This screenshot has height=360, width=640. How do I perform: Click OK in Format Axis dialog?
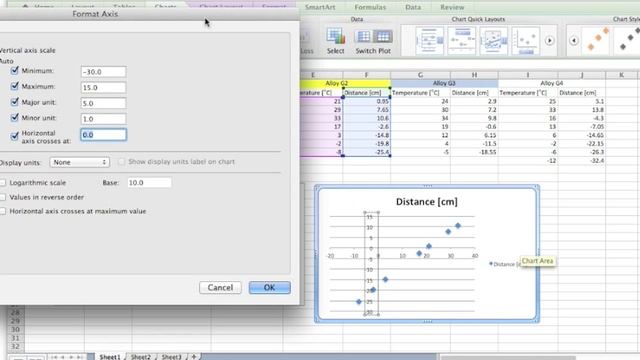[269, 287]
